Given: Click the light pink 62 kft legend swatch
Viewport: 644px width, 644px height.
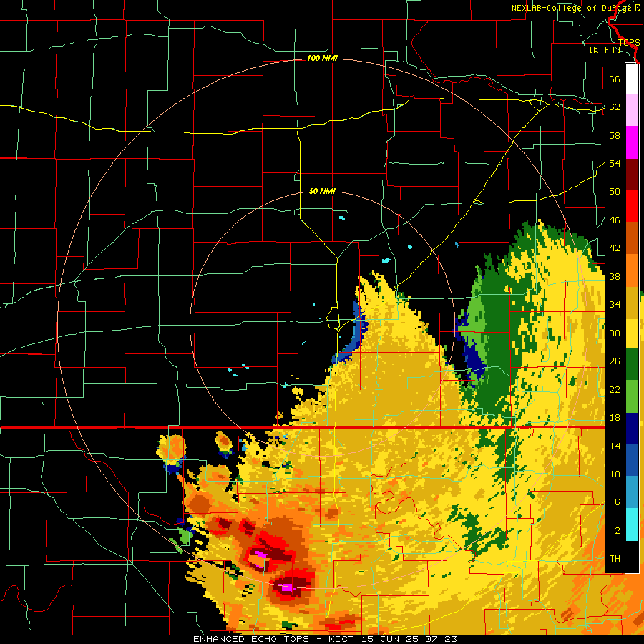Looking at the screenshot, I should tap(632, 109).
